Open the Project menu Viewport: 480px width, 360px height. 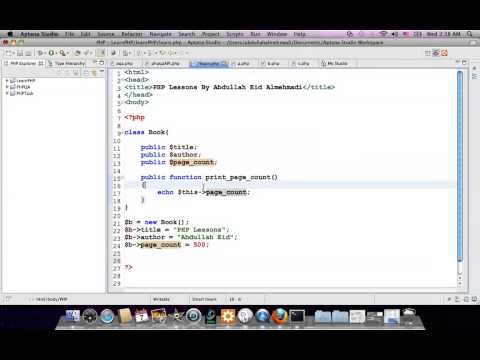click(x=210, y=34)
